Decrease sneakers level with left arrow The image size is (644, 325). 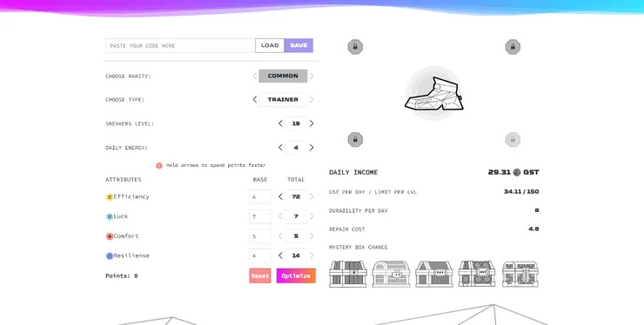[280, 123]
